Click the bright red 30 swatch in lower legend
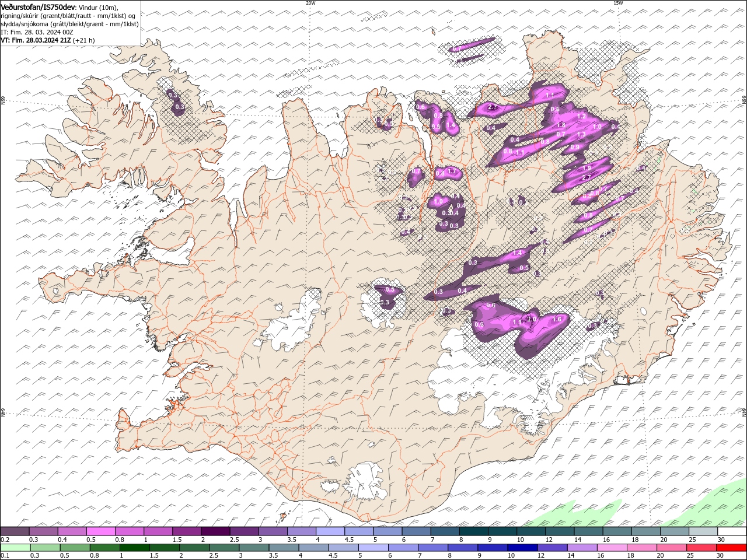747x560 pixels. pos(732,548)
